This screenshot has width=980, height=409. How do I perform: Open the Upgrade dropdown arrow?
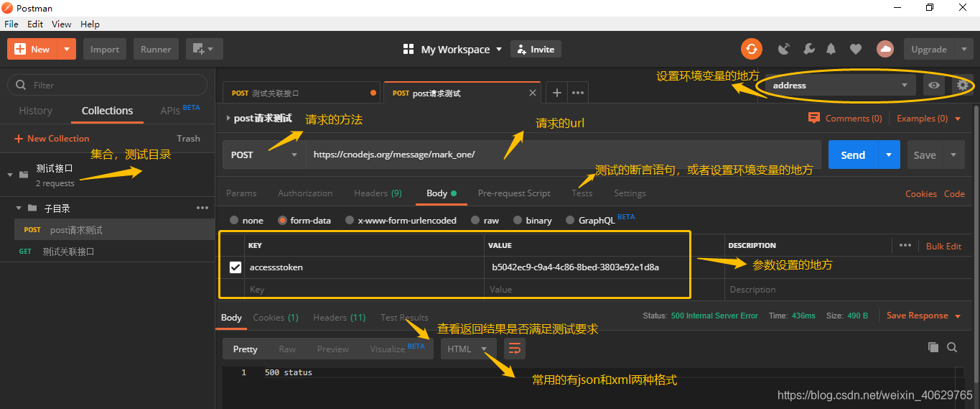tap(963, 49)
